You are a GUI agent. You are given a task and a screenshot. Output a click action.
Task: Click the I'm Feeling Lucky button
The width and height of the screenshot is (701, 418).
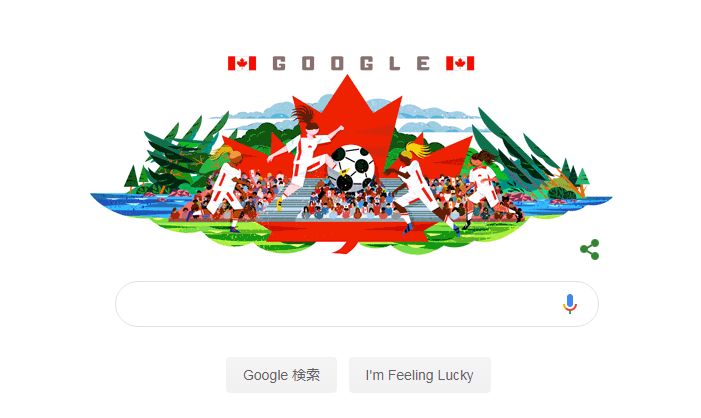(x=419, y=375)
